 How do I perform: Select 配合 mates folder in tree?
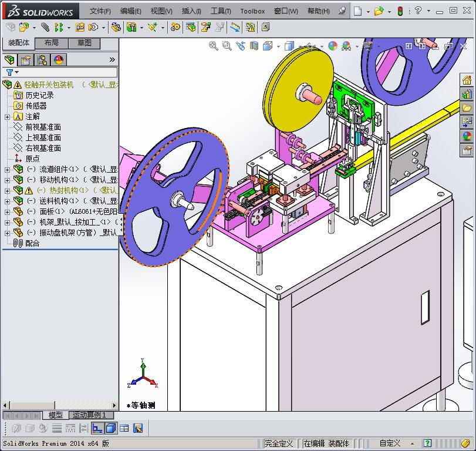click(x=32, y=244)
